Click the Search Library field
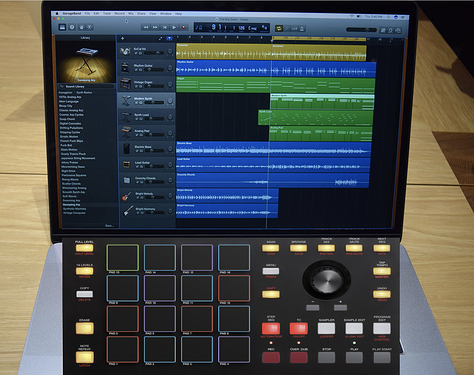 (86, 87)
